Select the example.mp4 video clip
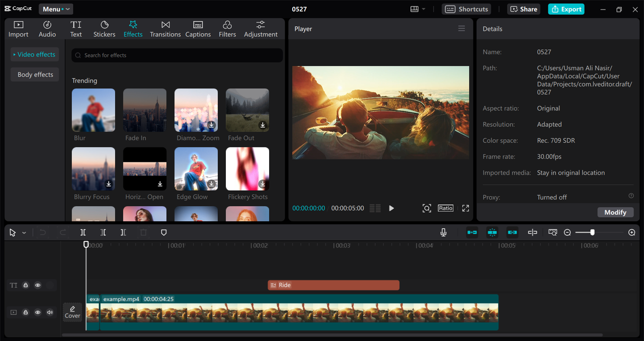644x341 pixels. [x=299, y=312]
